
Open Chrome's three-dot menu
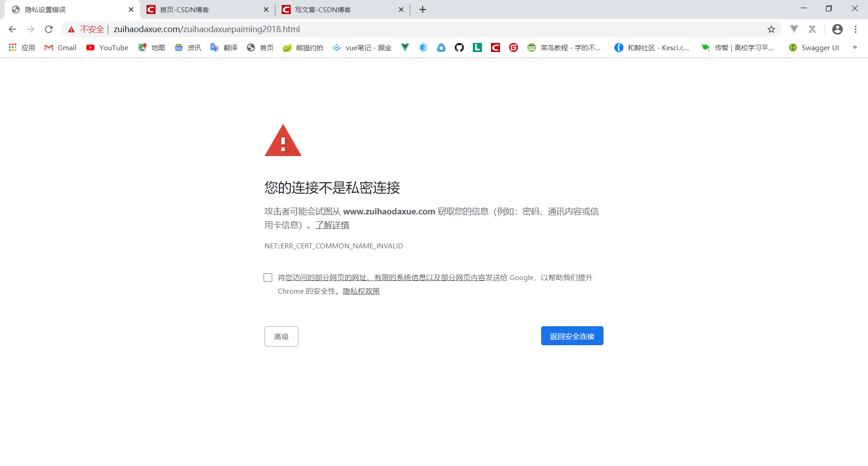tap(855, 29)
